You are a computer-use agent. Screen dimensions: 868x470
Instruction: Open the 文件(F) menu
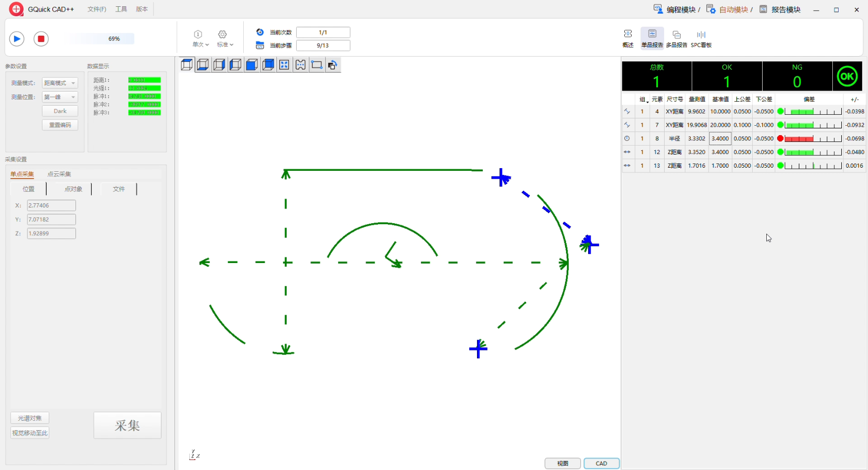[97, 9]
